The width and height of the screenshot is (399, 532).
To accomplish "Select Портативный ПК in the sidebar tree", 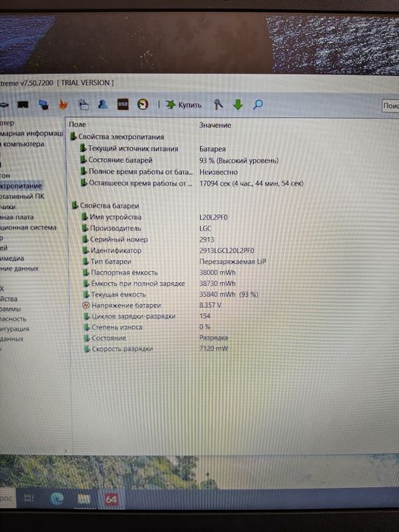I will pos(22,196).
